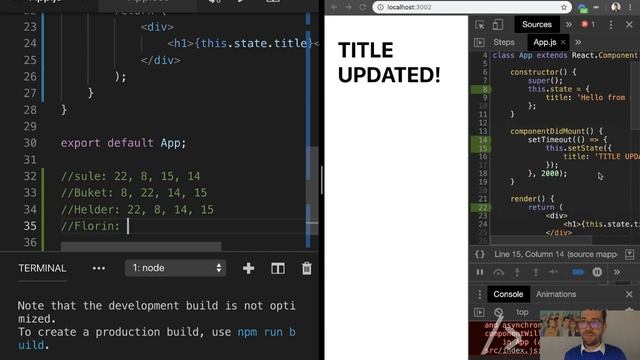Open the DevTools customize menu
640x360 pixels.
pos(611,24)
